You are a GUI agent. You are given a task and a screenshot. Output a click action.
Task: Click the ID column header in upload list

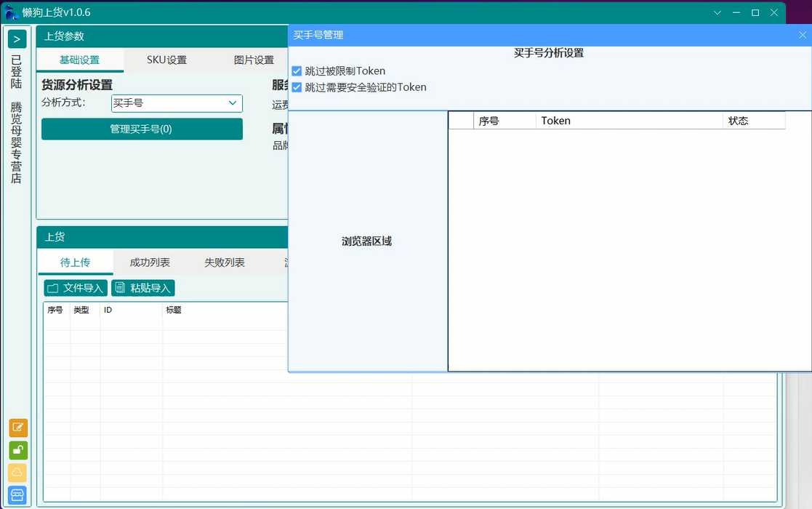click(131, 310)
